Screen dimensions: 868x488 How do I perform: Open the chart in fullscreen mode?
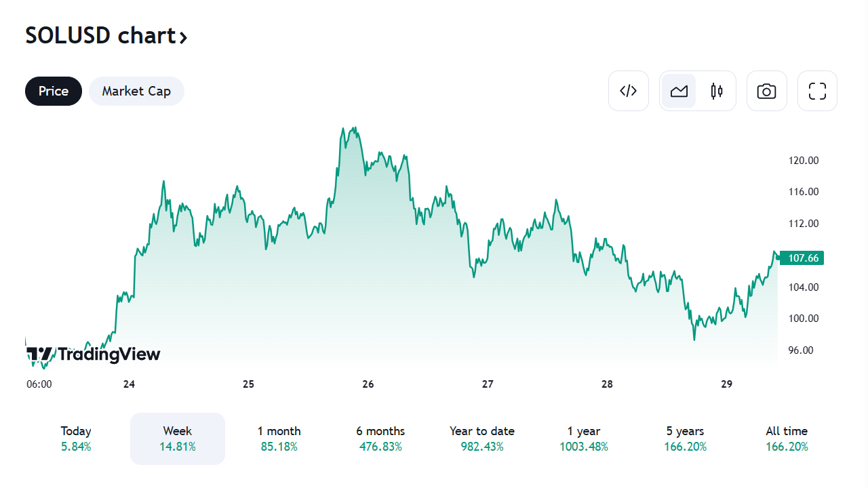pyautogui.click(x=817, y=91)
